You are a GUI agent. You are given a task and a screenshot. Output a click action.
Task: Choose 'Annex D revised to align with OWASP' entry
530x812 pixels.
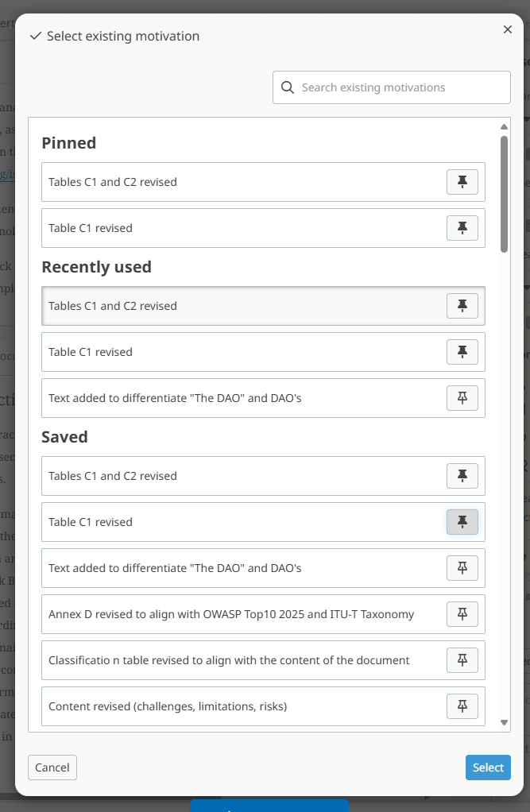230,614
